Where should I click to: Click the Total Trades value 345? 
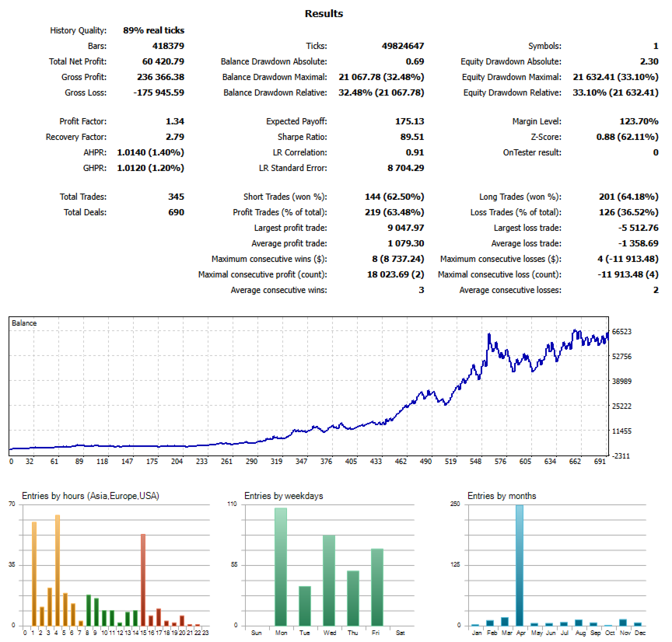(176, 197)
